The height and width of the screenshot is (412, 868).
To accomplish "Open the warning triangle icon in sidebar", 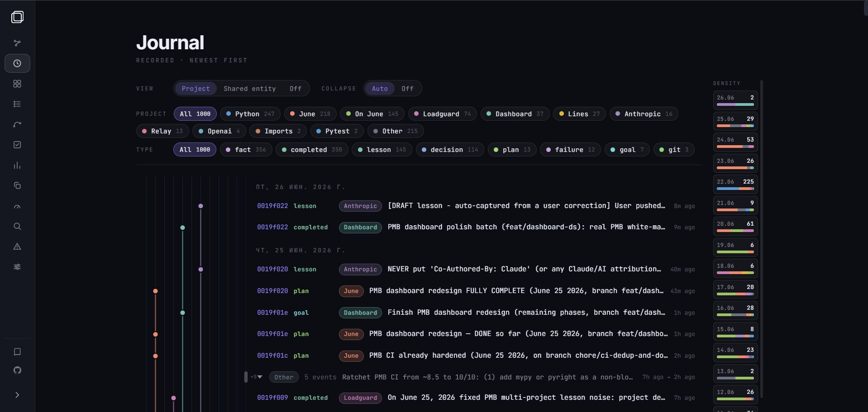I will pos(17,246).
